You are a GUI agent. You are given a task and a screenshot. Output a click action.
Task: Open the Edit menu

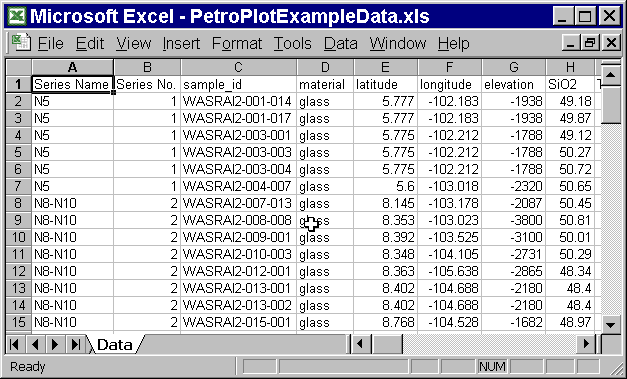click(x=90, y=43)
